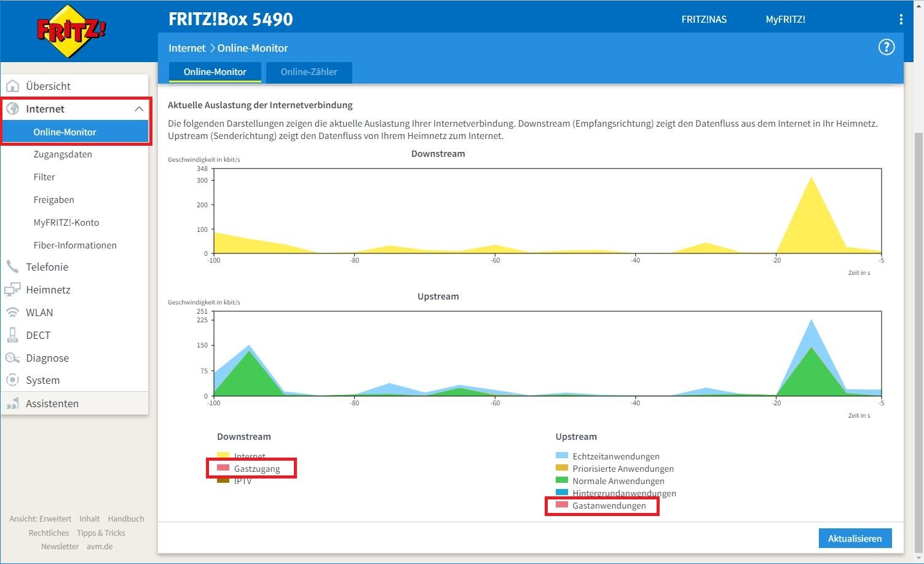Click the System gear icon
The width and height of the screenshot is (924, 564).
tap(12, 380)
